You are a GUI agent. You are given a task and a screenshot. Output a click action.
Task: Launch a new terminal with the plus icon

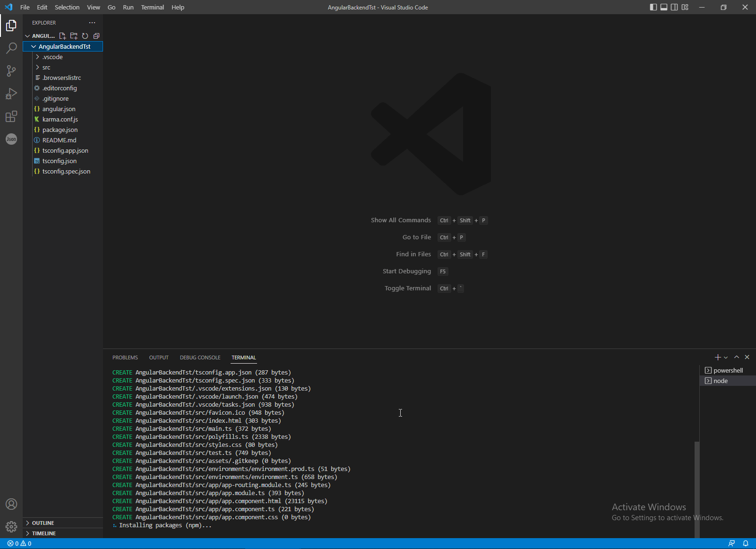pyautogui.click(x=717, y=357)
